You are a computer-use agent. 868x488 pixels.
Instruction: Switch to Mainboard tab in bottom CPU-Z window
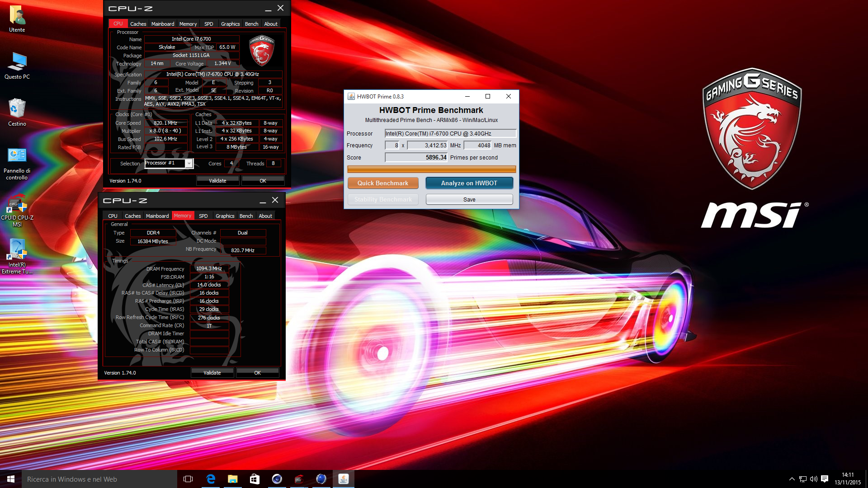157,216
